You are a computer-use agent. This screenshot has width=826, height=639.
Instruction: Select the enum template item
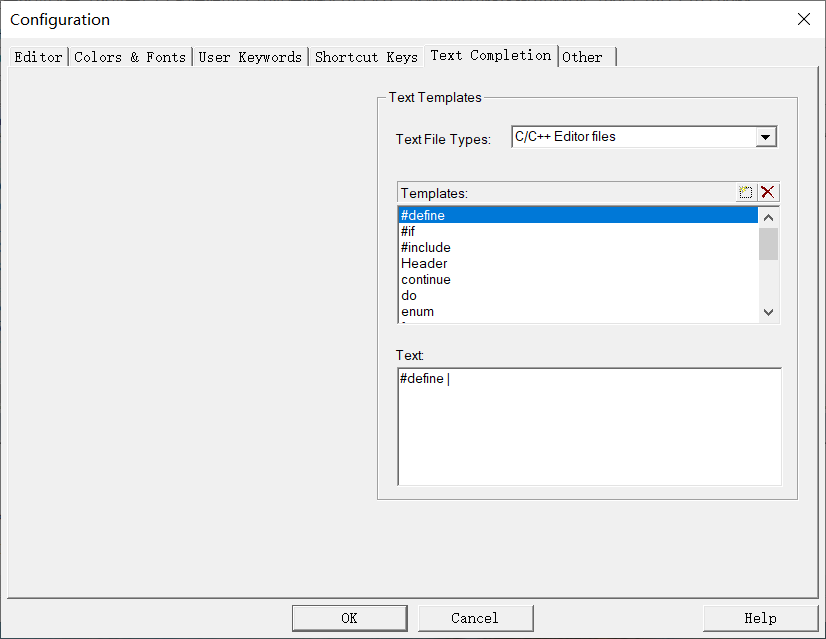(418, 312)
